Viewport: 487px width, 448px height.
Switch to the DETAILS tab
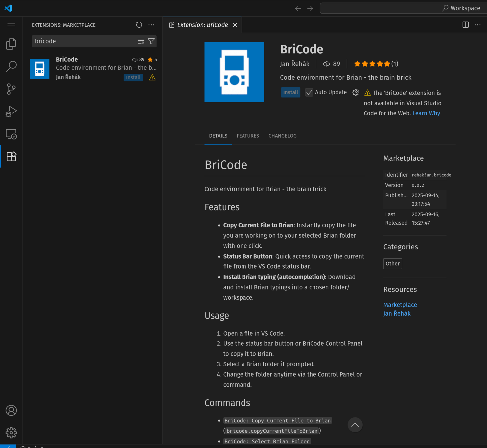(x=218, y=136)
